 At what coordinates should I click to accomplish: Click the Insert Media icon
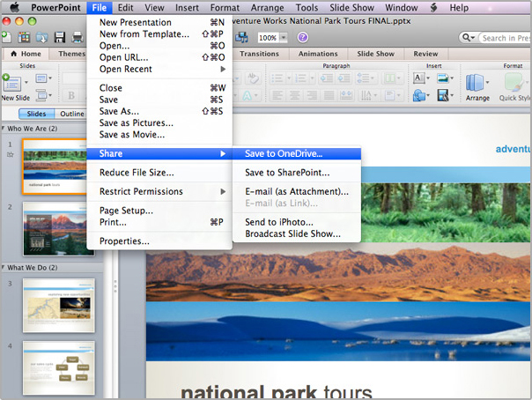click(x=443, y=95)
